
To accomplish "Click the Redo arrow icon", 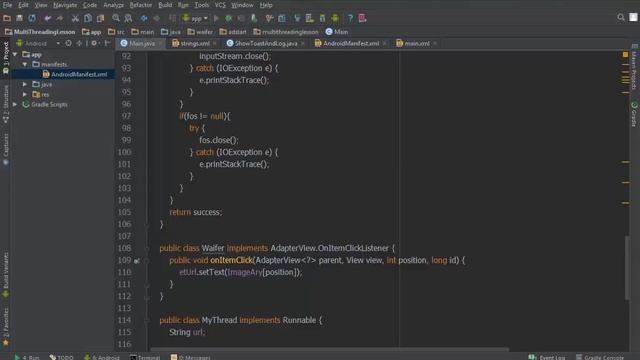I will click(60, 18).
